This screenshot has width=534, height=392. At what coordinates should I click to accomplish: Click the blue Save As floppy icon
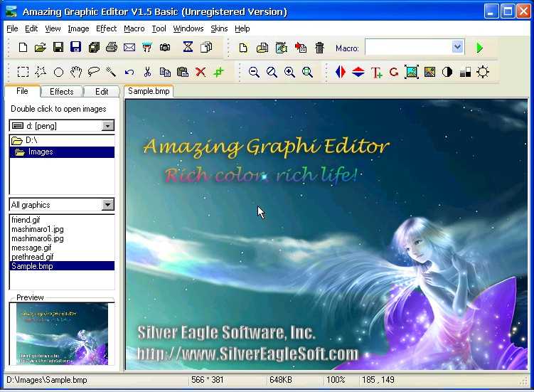pyautogui.click(x=75, y=47)
